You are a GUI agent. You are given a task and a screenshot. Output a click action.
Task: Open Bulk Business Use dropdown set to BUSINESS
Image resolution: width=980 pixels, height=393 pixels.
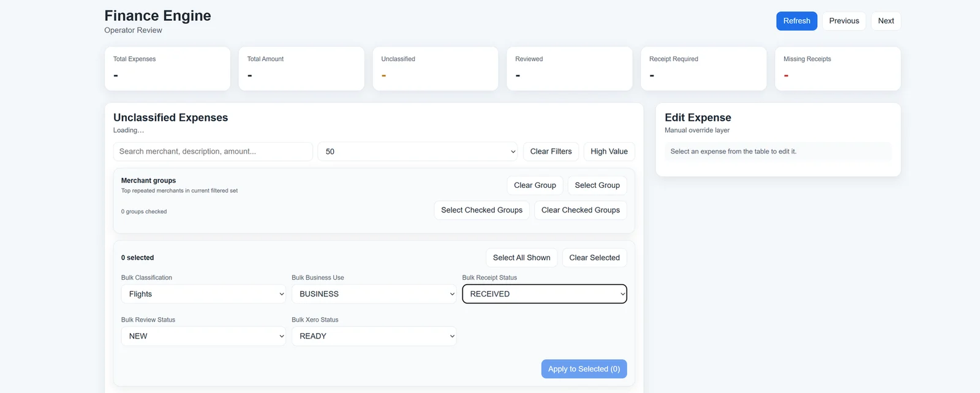pos(374,294)
